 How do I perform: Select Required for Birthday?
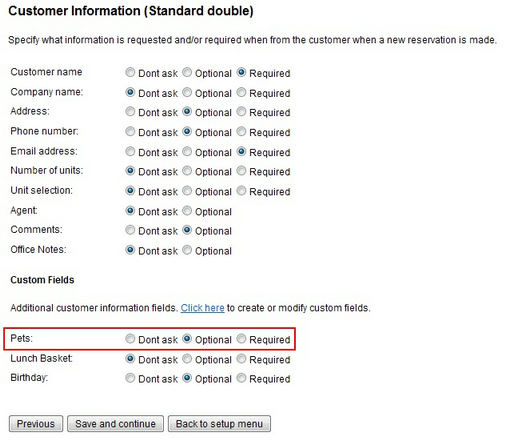pos(241,378)
